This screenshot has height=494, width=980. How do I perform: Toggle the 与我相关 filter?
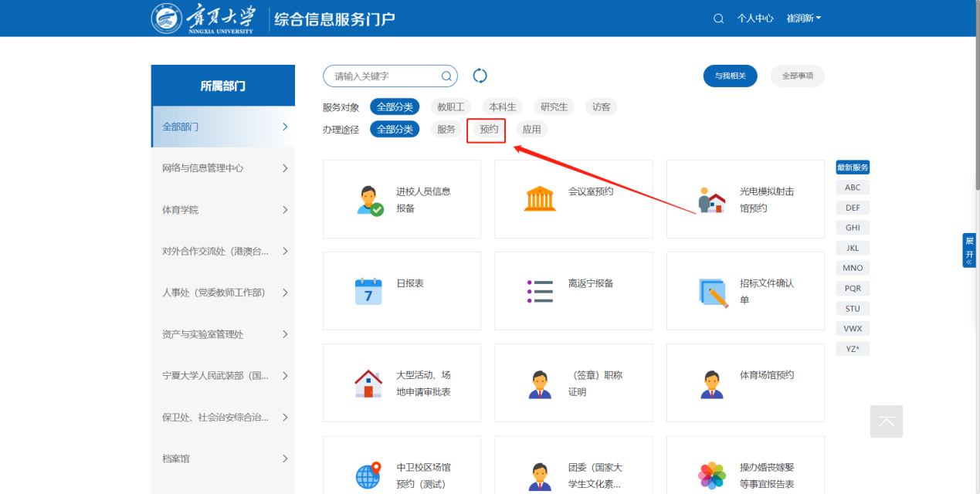[x=730, y=76]
